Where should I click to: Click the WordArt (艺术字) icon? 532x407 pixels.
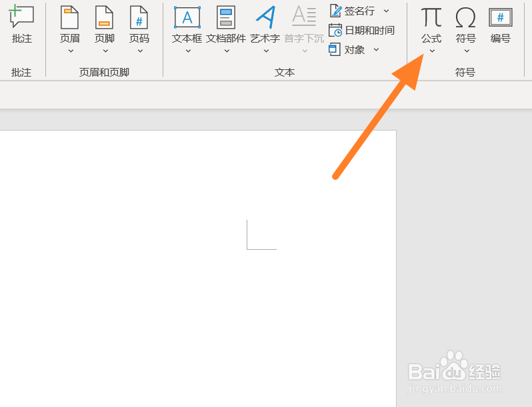tap(265, 17)
